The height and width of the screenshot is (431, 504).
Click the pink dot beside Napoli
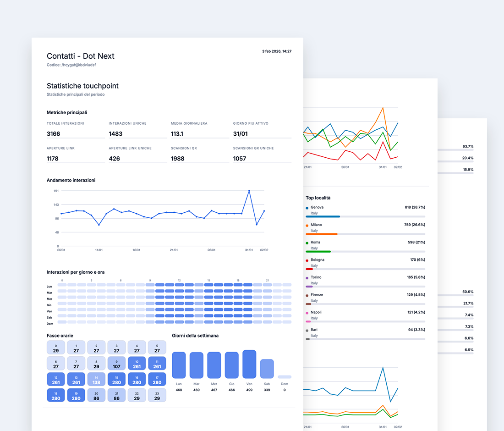(x=307, y=313)
